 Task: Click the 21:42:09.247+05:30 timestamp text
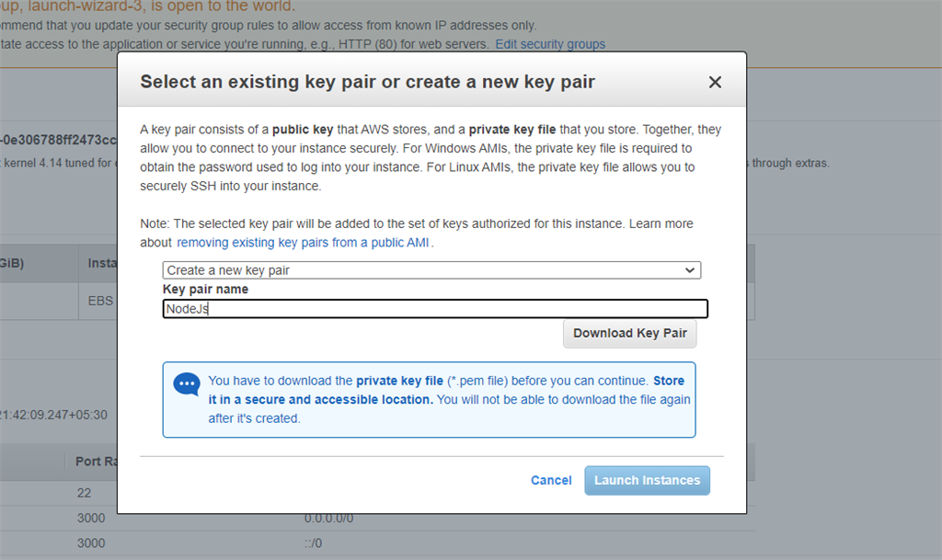click(53, 415)
